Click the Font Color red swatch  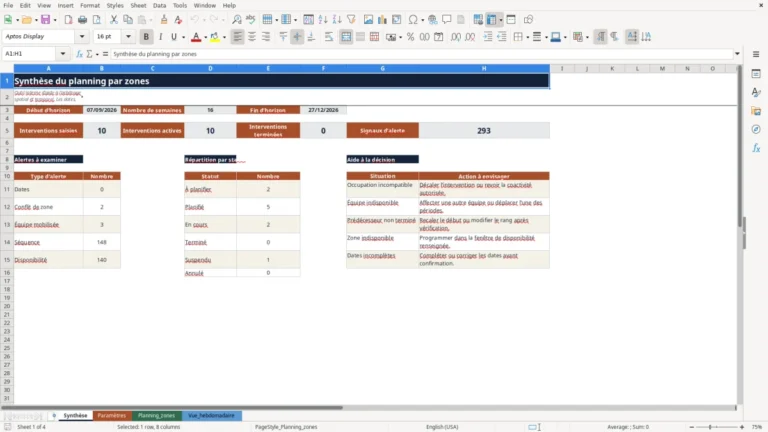(x=196, y=37)
